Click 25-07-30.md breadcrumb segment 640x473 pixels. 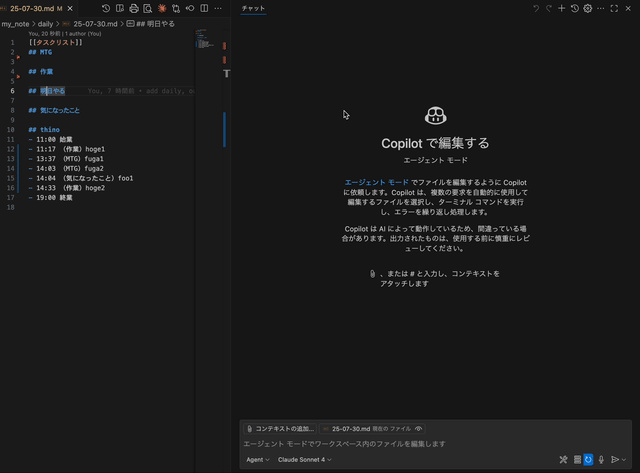pos(91,24)
